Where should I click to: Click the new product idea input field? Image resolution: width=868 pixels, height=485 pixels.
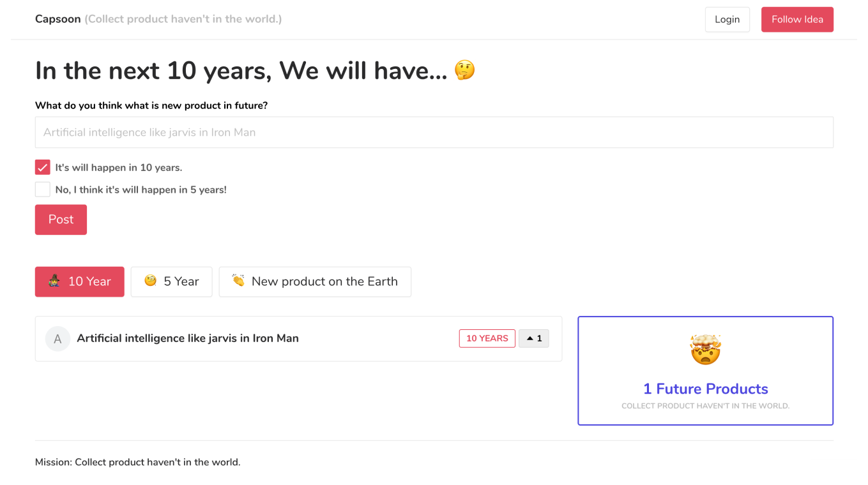pos(434,132)
